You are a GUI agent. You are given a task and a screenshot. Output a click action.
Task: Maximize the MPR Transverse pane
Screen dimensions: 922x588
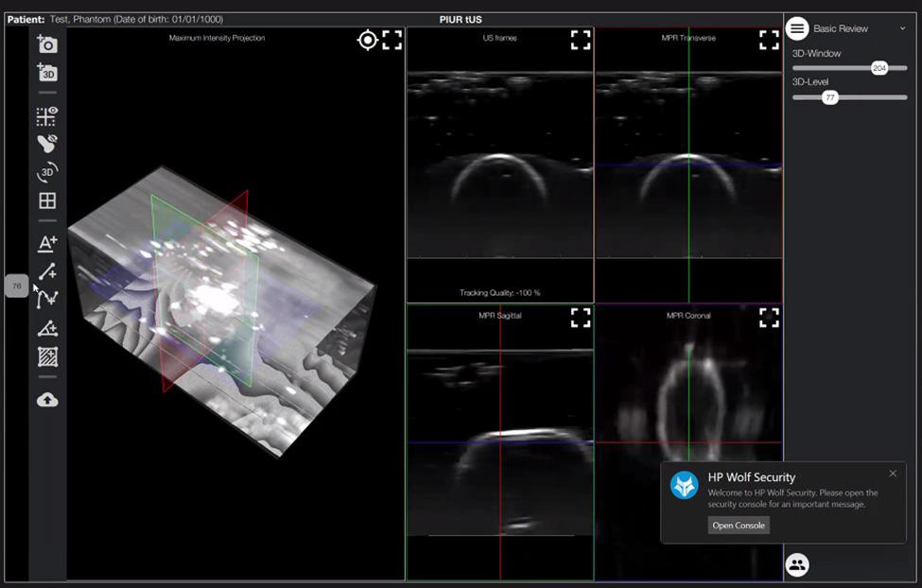[769, 40]
